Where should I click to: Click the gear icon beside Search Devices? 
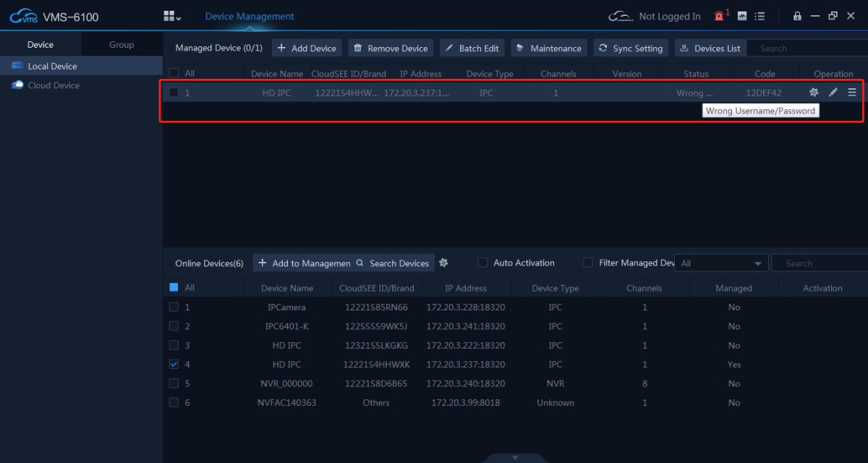pos(443,263)
